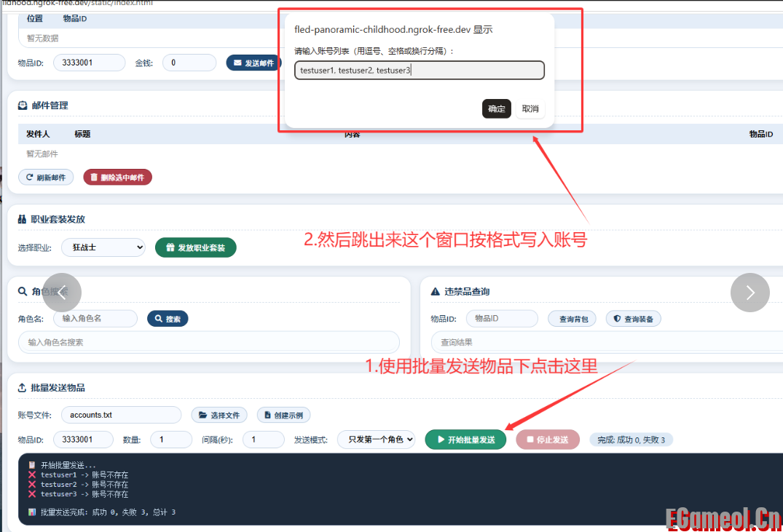Click the 职业套装发放 section icon
Screen dimensions: 783x532
pos(22,219)
